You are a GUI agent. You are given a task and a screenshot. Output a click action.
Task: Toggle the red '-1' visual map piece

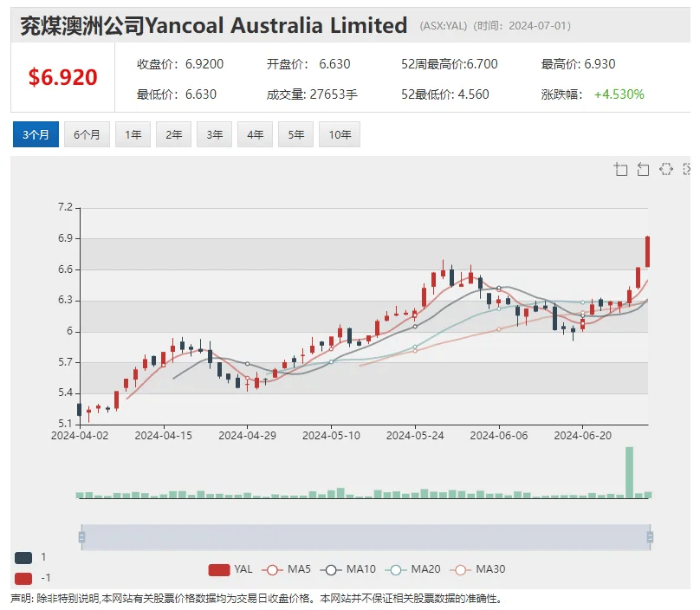[x=23, y=578]
